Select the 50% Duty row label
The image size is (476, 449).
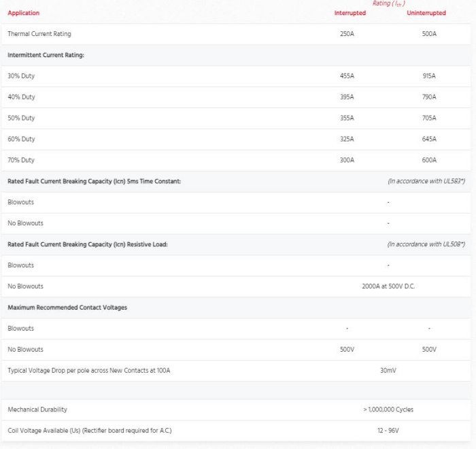(x=21, y=118)
